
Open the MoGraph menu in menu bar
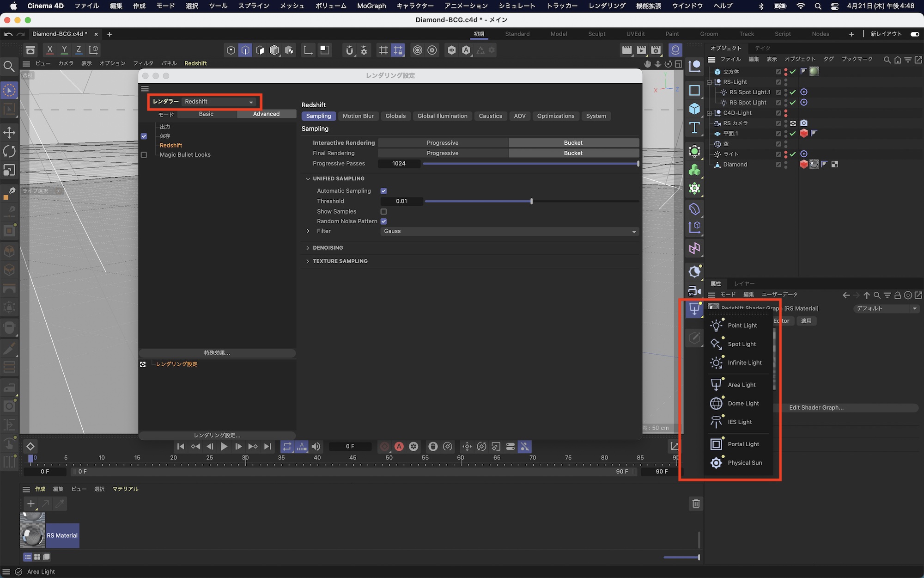tap(371, 6)
